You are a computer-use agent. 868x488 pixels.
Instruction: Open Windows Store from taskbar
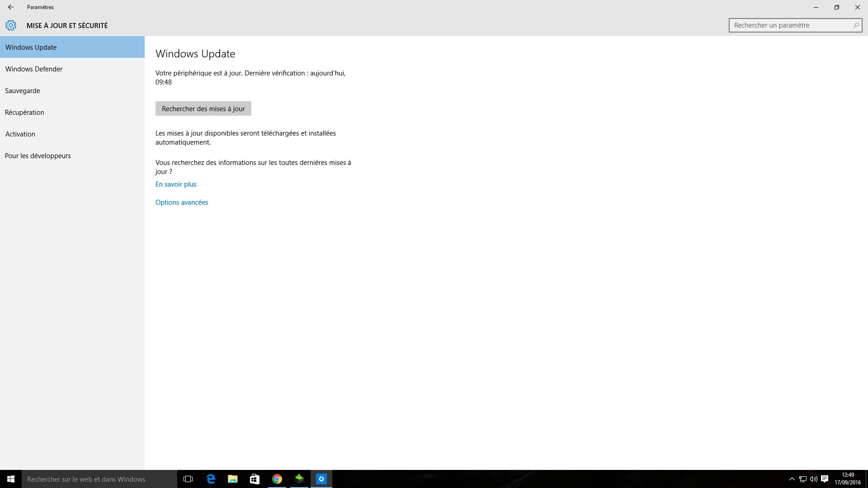(255, 479)
